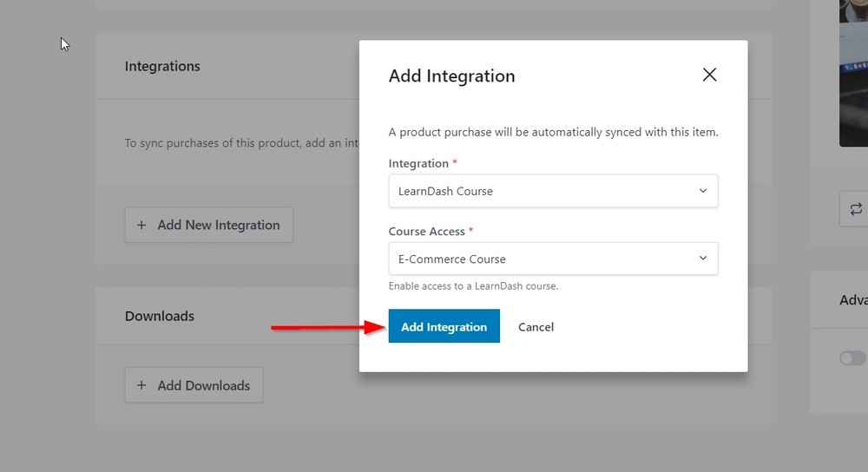Click the 'To sync purchases of this product' text

[241, 143]
